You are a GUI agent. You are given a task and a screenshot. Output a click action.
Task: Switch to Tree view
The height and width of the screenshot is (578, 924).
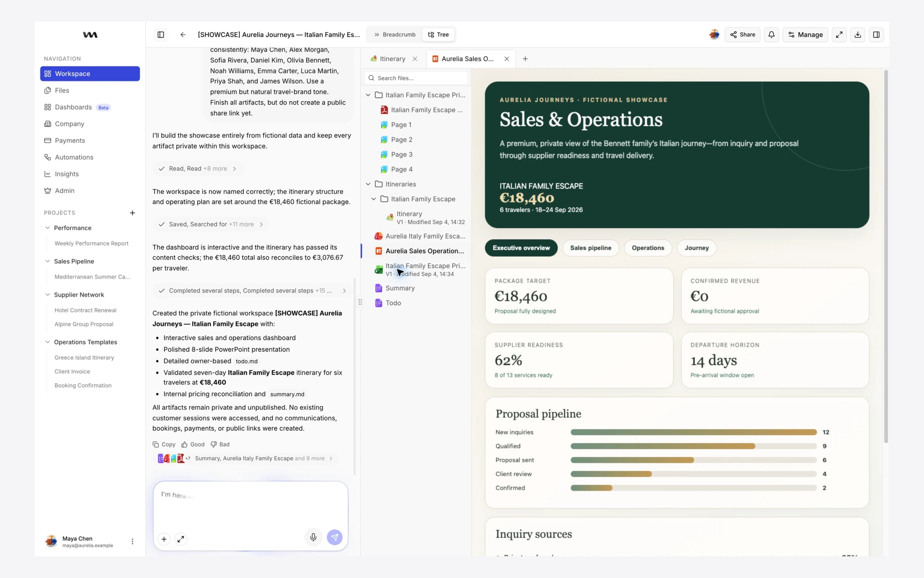click(438, 35)
